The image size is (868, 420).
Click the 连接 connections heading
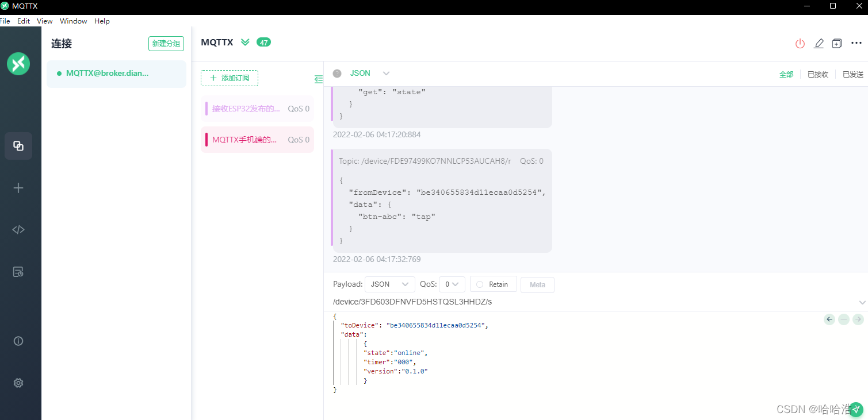(62, 44)
